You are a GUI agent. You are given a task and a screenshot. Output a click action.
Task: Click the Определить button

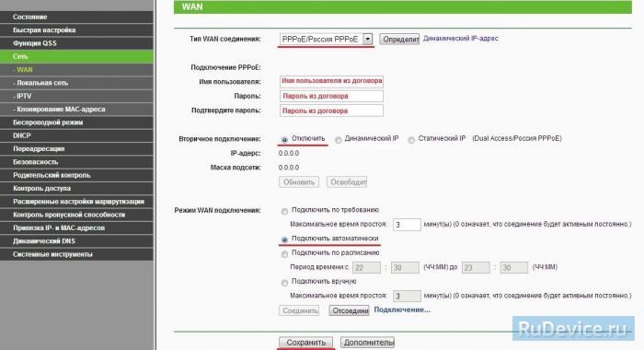click(399, 39)
